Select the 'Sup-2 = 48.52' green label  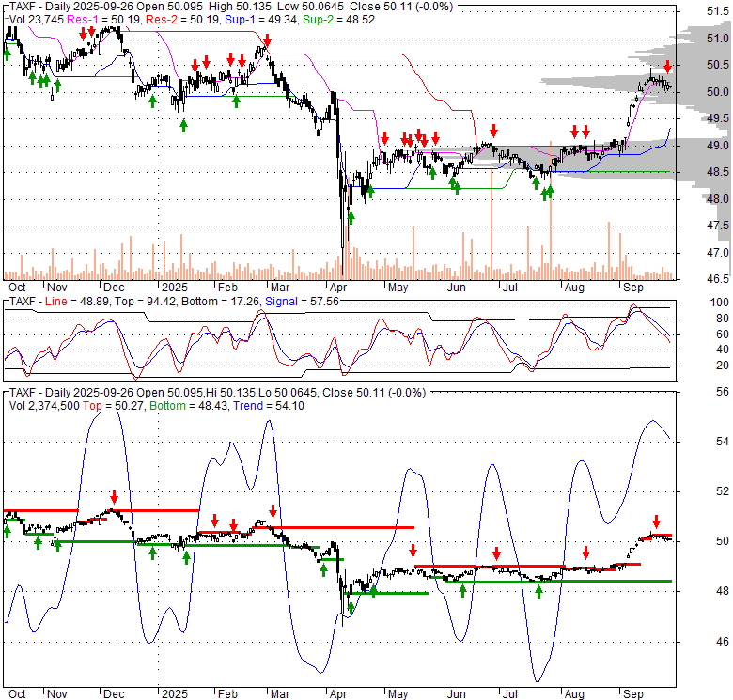click(338, 20)
